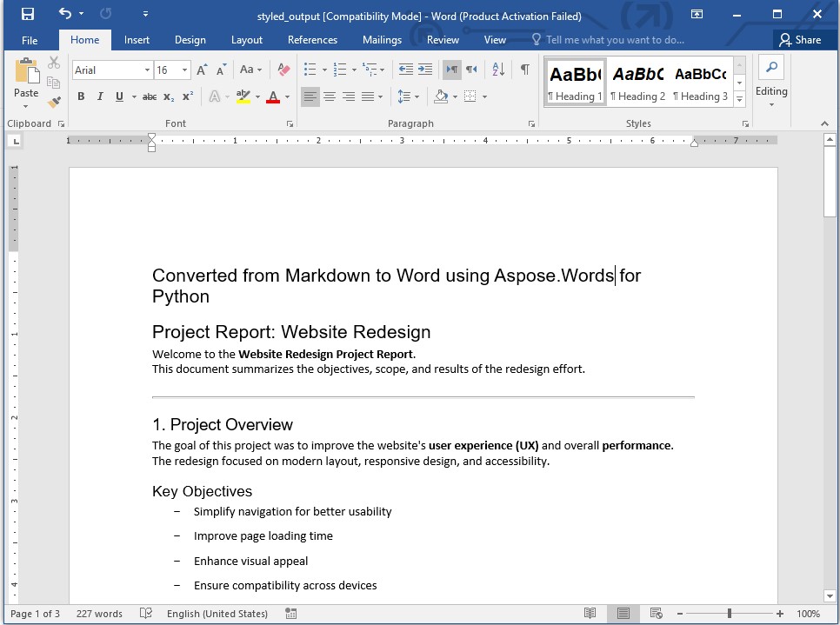
Task: Select the Subscript formatting icon
Action: pyautogui.click(x=167, y=96)
